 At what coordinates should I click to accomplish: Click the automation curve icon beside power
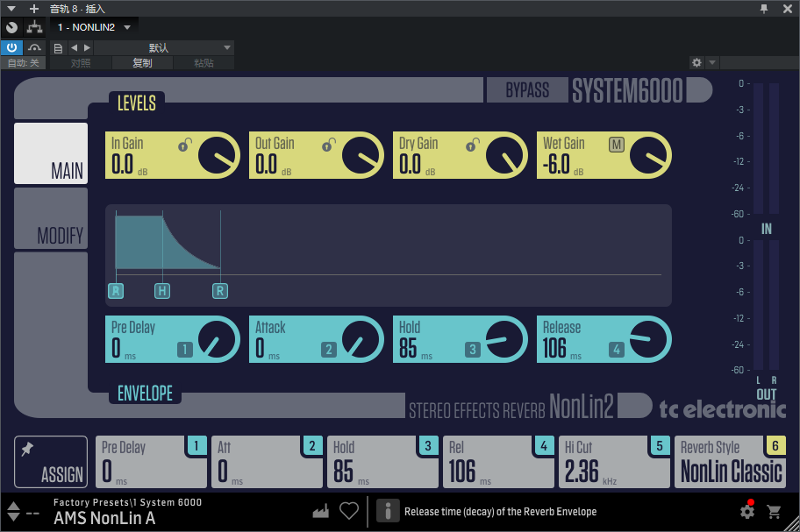point(35,48)
